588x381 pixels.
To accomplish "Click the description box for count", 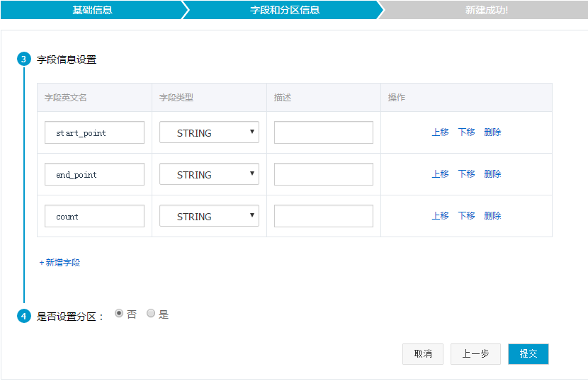I will click(323, 216).
